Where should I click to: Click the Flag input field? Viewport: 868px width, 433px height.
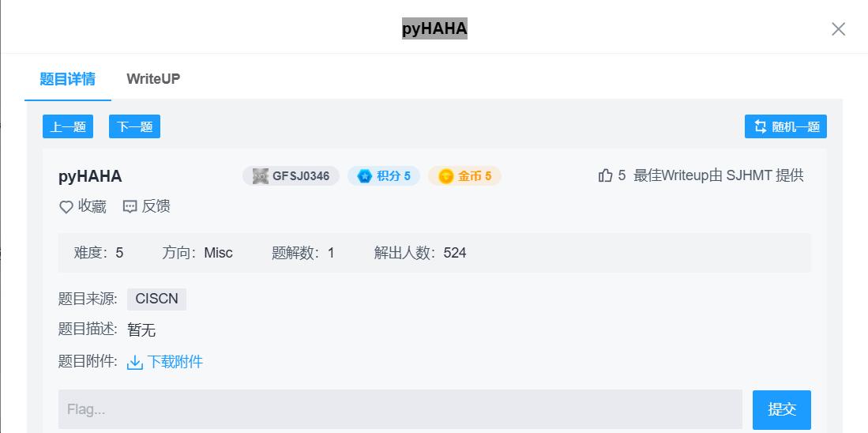(x=400, y=409)
